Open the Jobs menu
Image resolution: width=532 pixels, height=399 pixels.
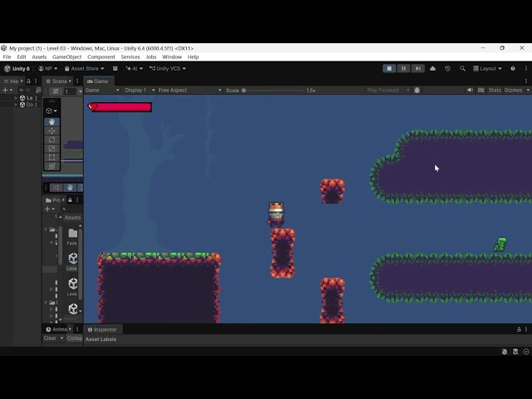[x=151, y=57]
